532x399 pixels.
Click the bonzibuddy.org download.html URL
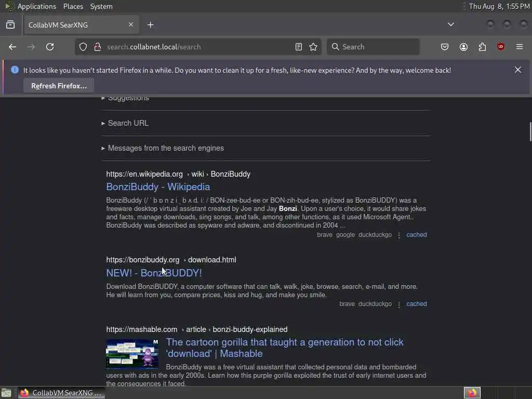pyautogui.click(x=171, y=260)
